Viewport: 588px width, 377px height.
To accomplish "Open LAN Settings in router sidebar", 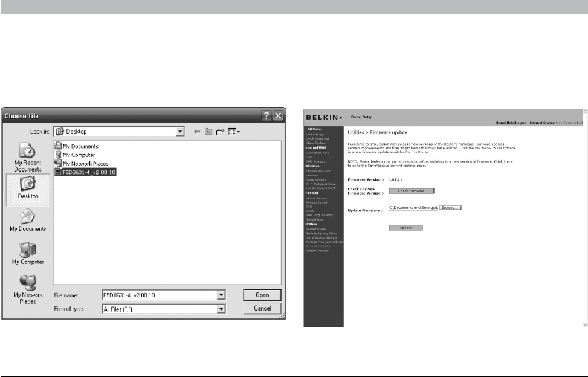I will click(315, 134).
